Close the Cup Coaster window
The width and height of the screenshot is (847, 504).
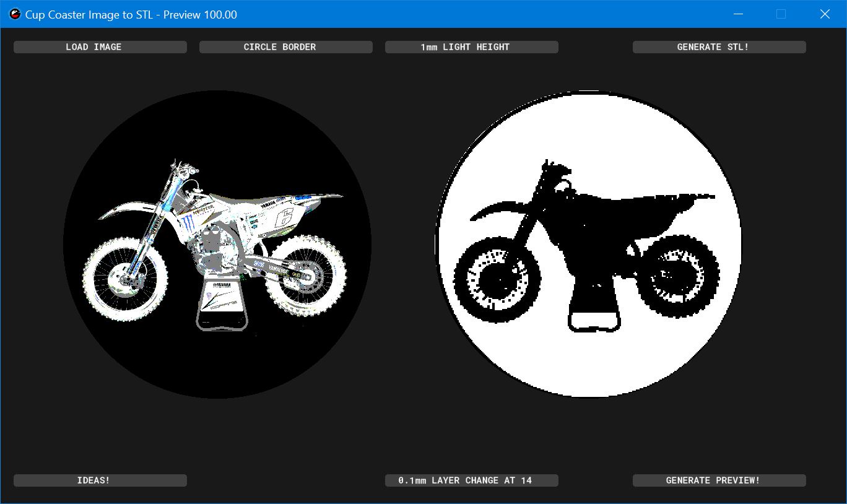click(824, 14)
